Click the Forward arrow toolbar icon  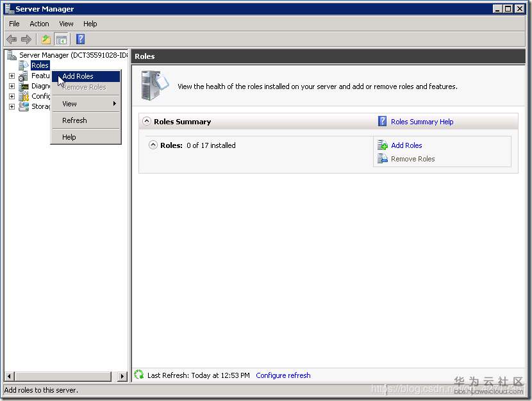click(x=26, y=40)
